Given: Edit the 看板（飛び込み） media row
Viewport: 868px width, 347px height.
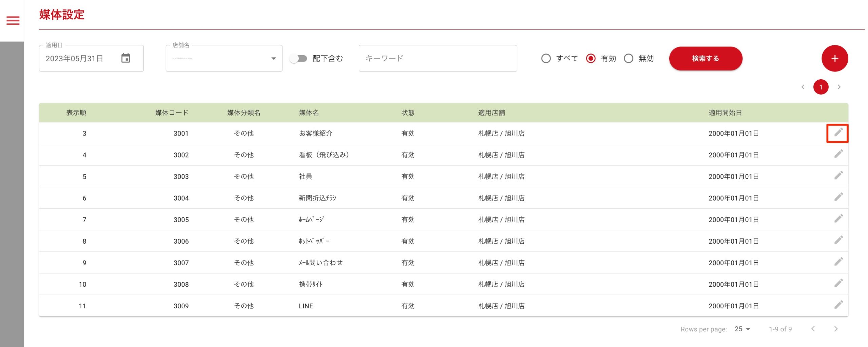Looking at the screenshot, I should coord(838,154).
